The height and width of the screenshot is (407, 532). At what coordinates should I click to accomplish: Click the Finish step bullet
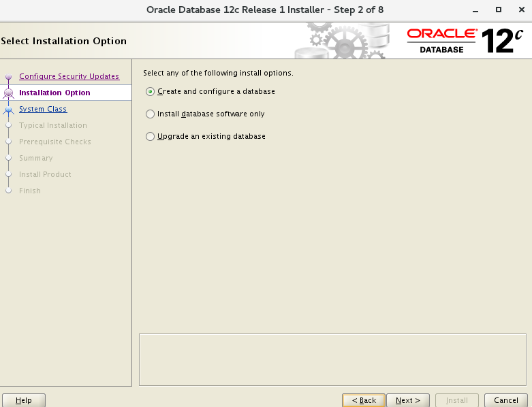9,191
